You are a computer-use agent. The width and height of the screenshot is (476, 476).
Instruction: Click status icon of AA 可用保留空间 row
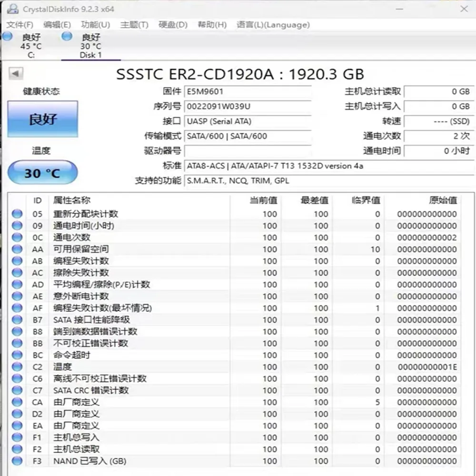[17, 249]
